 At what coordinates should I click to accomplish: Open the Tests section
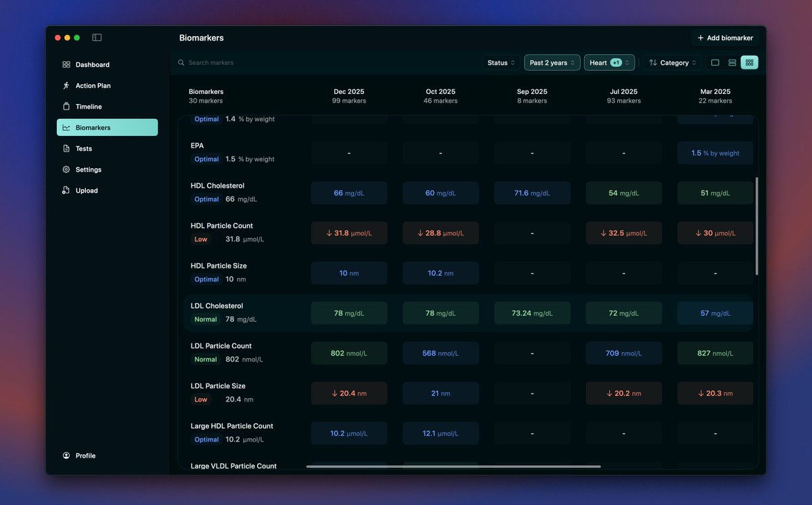point(107,149)
